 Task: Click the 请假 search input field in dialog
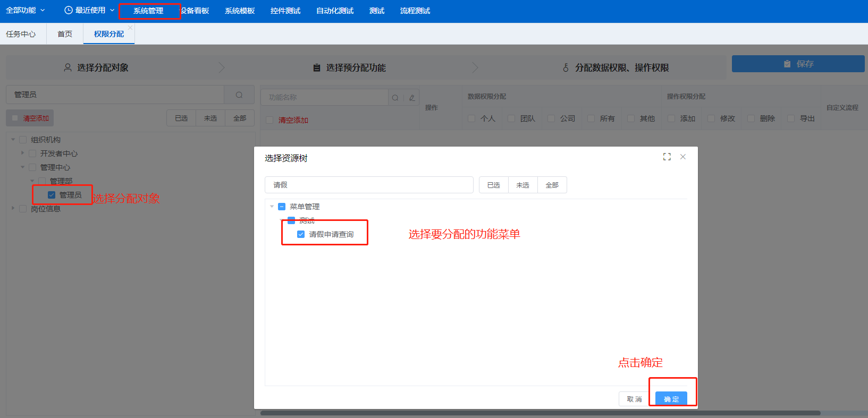point(369,185)
